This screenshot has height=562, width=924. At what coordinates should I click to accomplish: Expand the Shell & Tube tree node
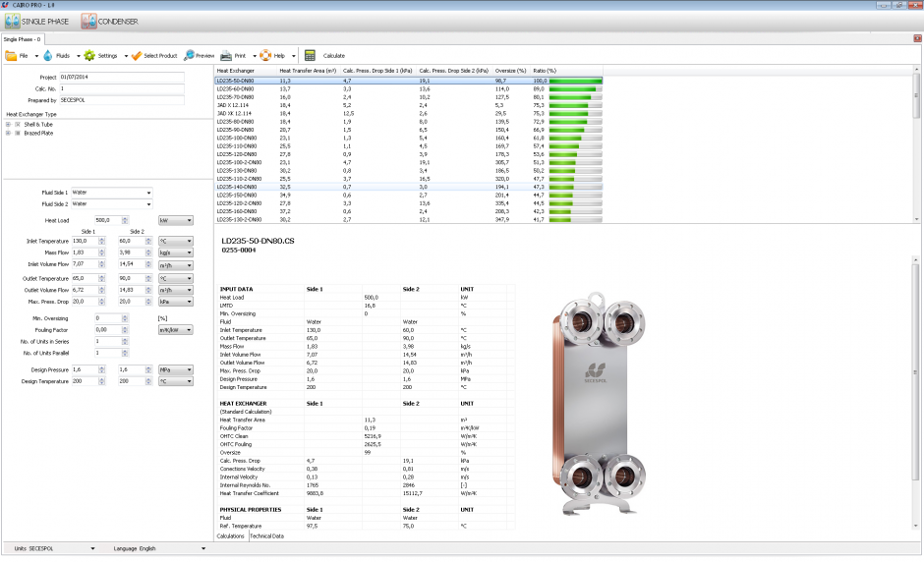point(8,125)
